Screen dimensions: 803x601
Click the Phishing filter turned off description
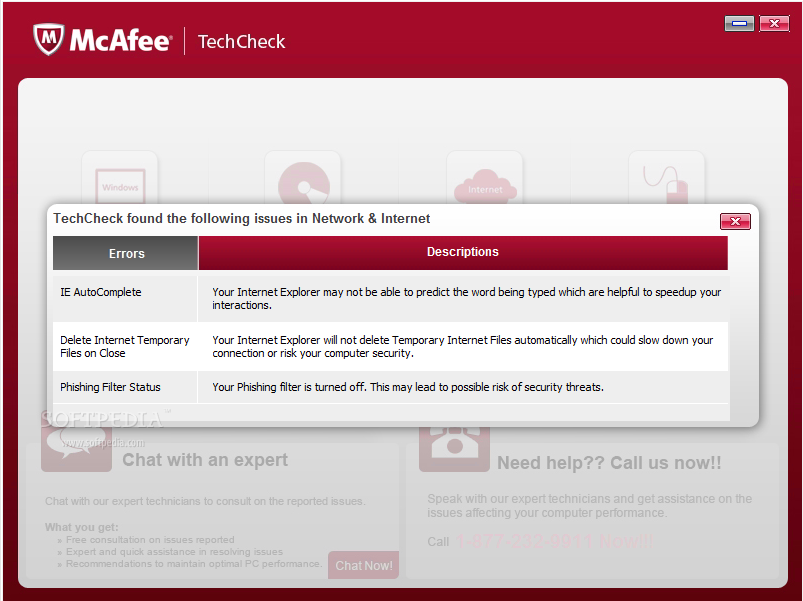point(408,387)
